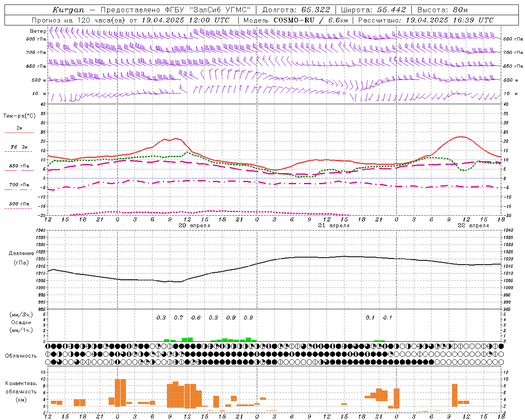Screen dimensions: 525x420
Task: Click the 21 апреля date label
Action: coord(334,226)
